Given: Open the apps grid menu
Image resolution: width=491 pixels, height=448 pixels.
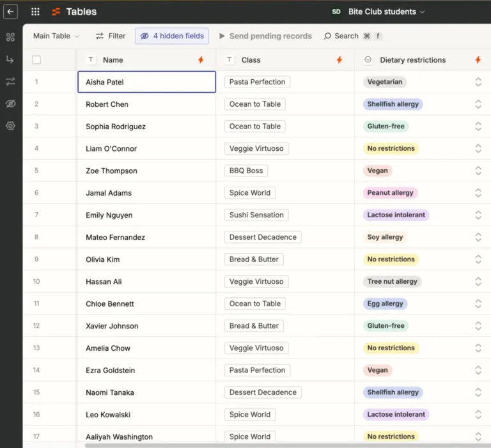Looking at the screenshot, I should click(x=35, y=12).
